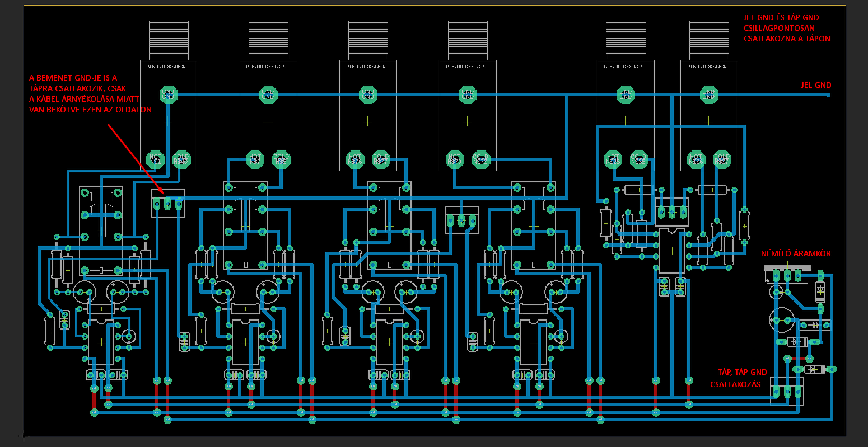This screenshot has height=447, width=868.
Task: Select the CSILLAGPONTOSAN CSATLAKOZNA A TÁPON note
Action: [787, 33]
